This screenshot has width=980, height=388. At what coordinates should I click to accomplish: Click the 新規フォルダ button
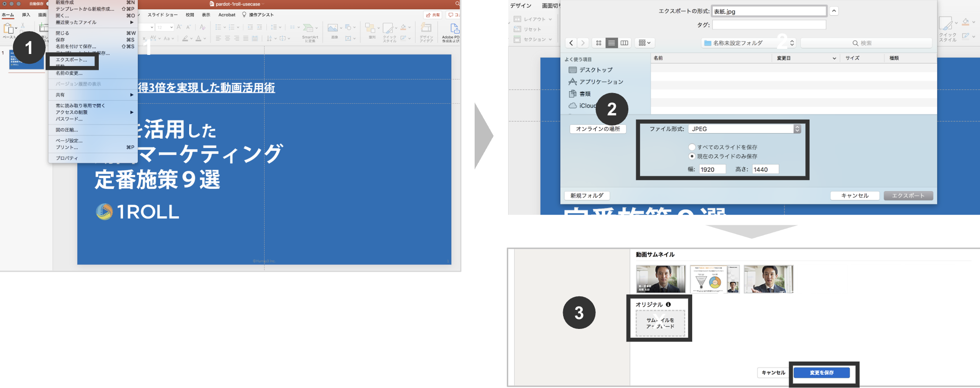(x=586, y=196)
